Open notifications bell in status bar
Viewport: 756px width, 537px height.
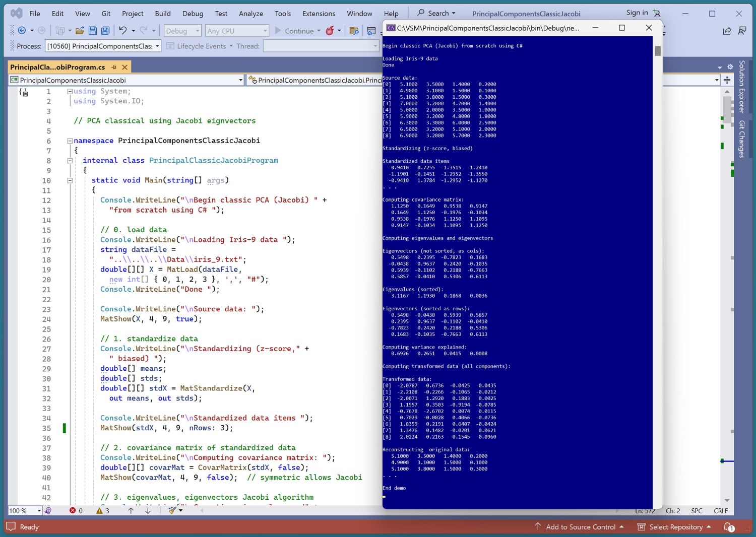click(729, 527)
